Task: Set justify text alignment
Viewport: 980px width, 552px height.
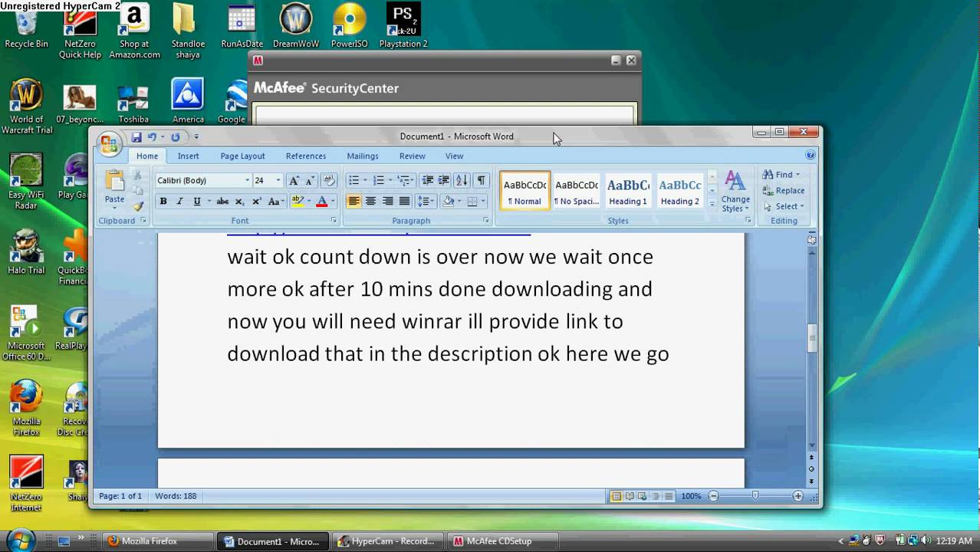Action: (x=404, y=202)
